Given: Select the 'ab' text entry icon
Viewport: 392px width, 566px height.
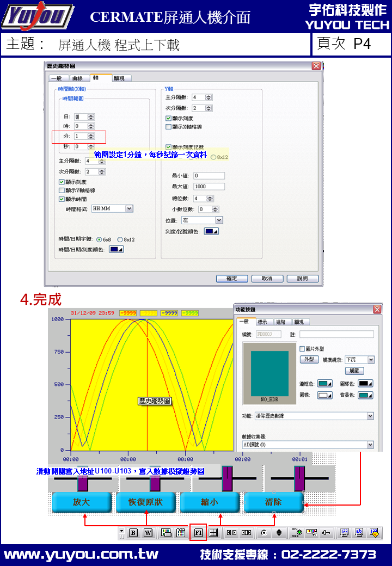Looking at the screenshot, I should click(x=359, y=533).
